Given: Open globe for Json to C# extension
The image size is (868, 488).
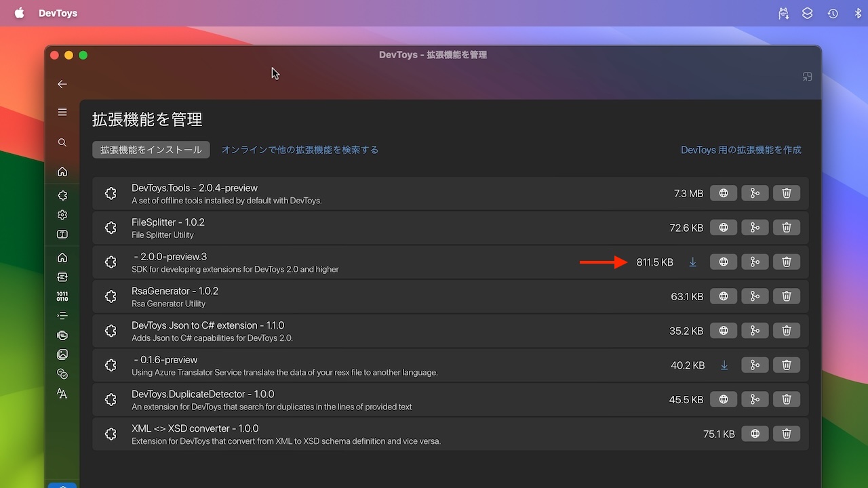Looking at the screenshot, I should (724, 331).
